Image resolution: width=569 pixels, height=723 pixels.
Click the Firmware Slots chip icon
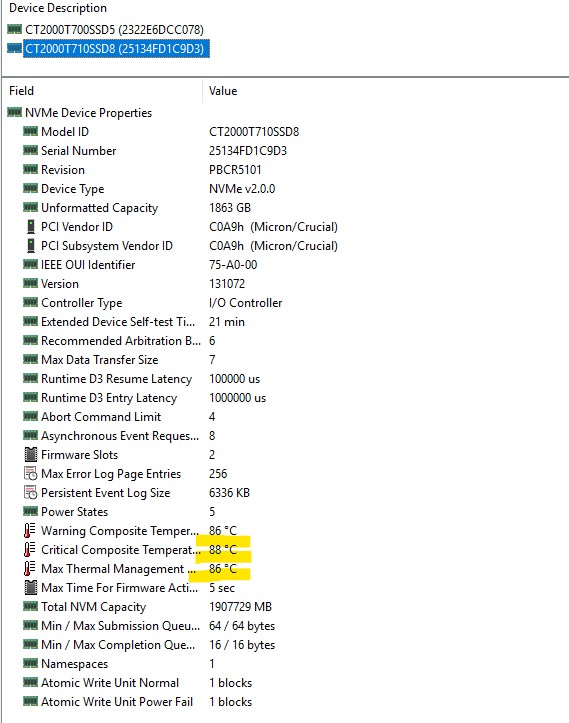point(30,455)
